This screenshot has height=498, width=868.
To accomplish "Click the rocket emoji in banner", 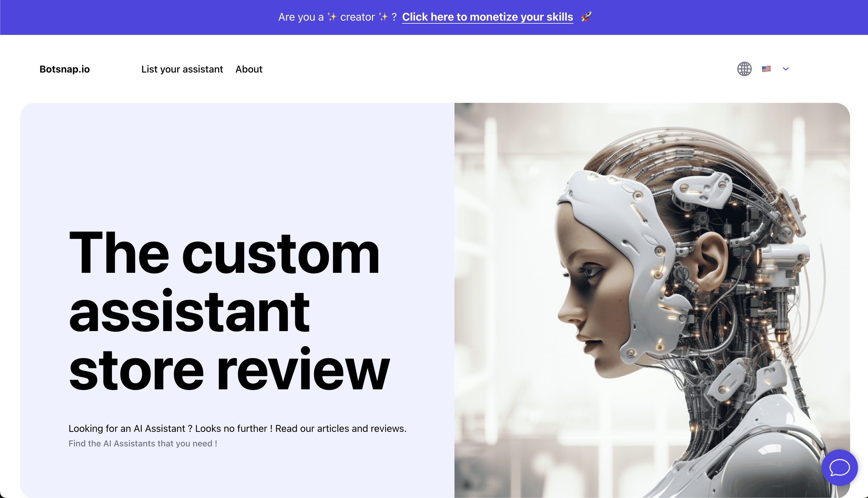I will [x=586, y=17].
